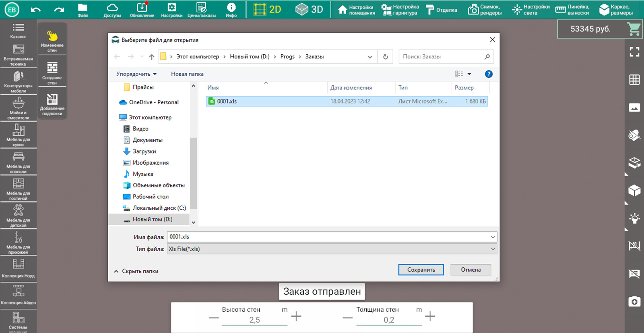Increase Высота стен with plus
644x333 pixels.
coord(296,316)
